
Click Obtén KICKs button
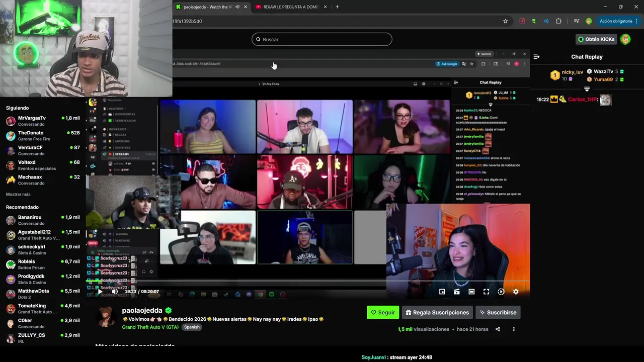[596, 39]
